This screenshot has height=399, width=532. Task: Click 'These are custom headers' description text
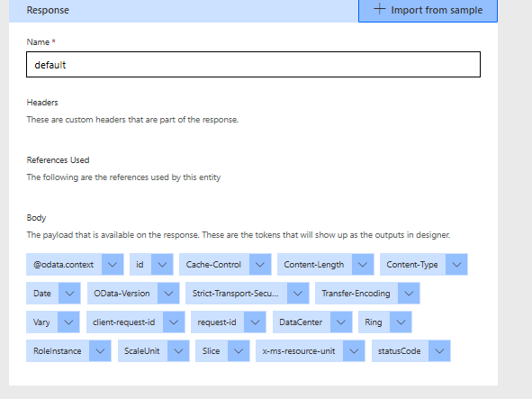pos(132,120)
